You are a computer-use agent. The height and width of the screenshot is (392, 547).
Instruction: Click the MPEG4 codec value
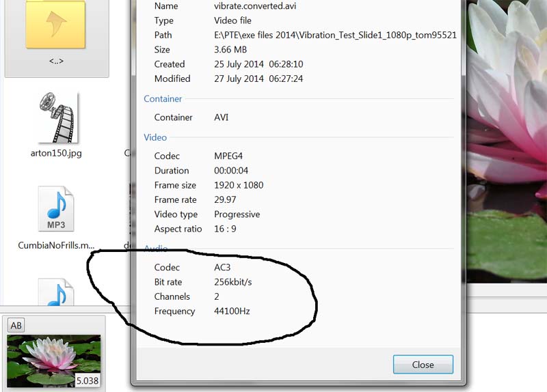pyautogui.click(x=232, y=156)
